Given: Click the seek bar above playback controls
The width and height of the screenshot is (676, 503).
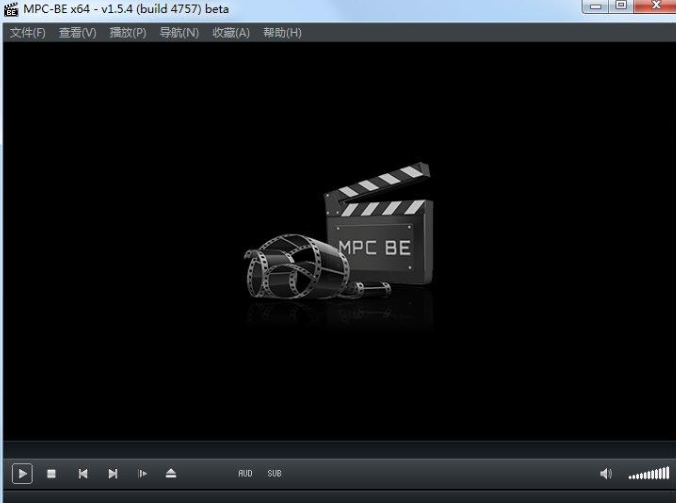Looking at the screenshot, I should (x=338, y=450).
